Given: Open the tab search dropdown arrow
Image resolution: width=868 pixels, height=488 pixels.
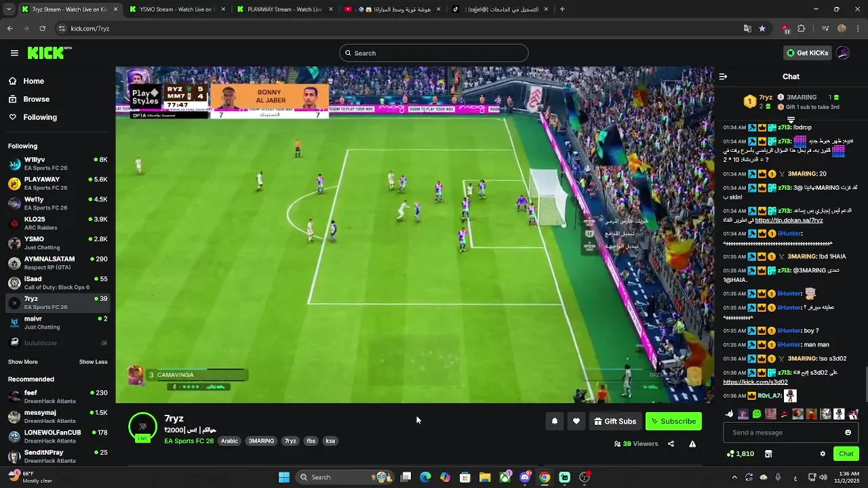Looking at the screenshot, I should tap(9, 9).
